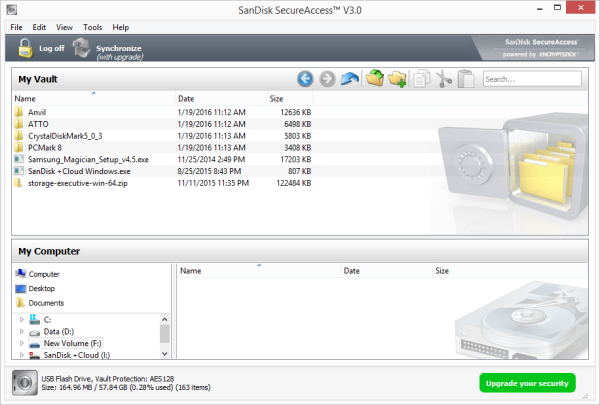This screenshot has height=405, width=600.
Task: Open the Tools menu
Action: pyautogui.click(x=93, y=27)
